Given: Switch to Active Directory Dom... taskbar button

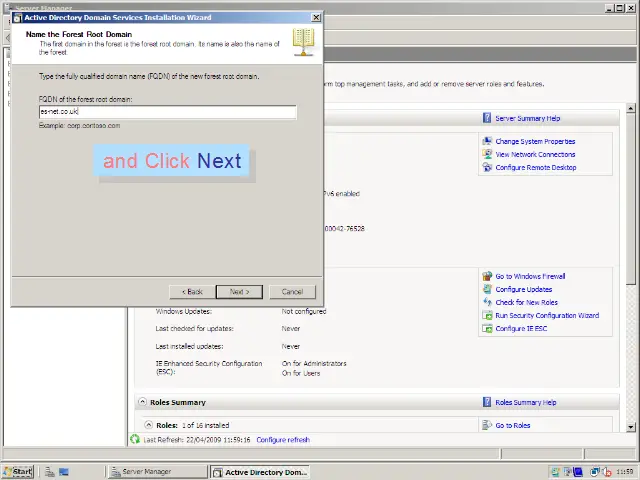Looking at the screenshot, I should pos(260,472).
